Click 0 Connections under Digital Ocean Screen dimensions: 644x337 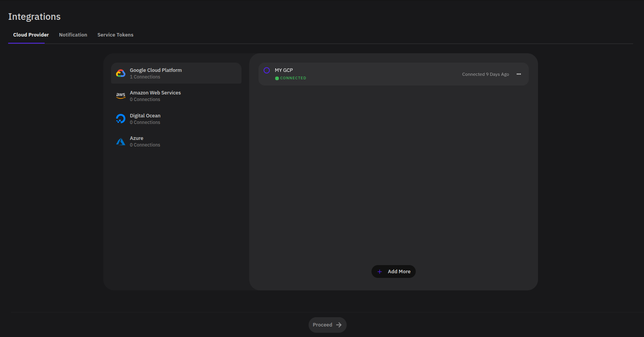pos(145,122)
